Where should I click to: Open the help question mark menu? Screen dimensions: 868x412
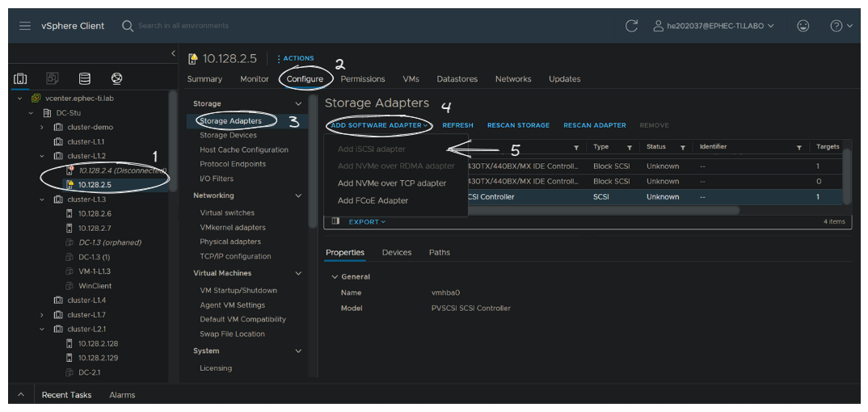[x=841, y=26]
